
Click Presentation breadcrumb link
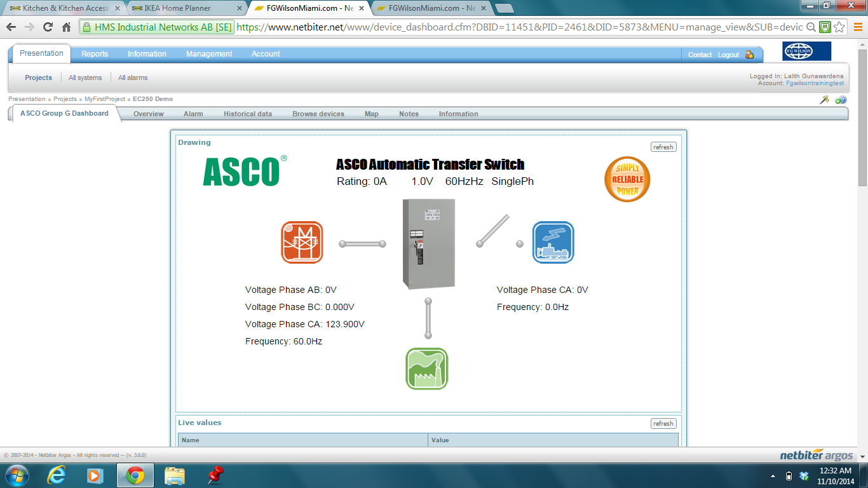click(x=27, y=99)
